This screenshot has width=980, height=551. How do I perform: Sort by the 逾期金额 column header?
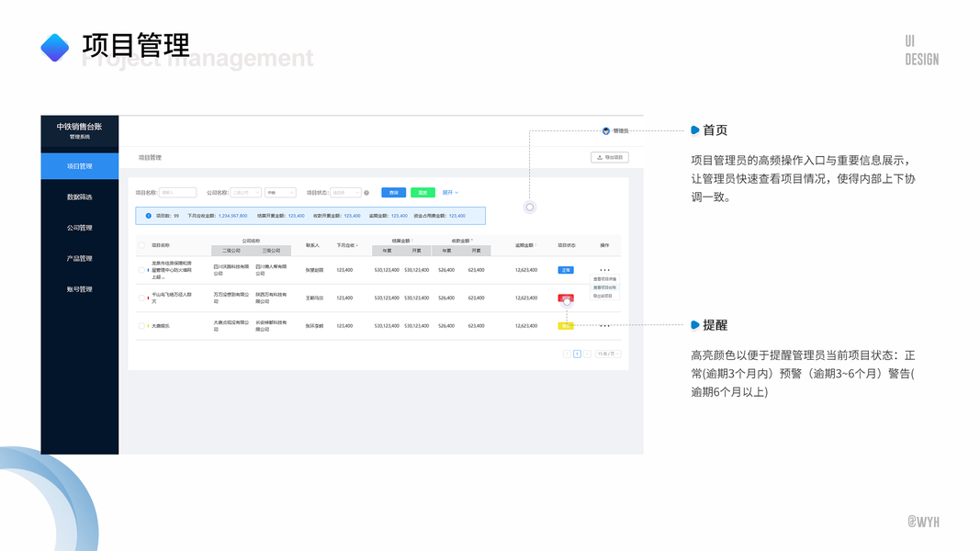click(x=525, y=245)
